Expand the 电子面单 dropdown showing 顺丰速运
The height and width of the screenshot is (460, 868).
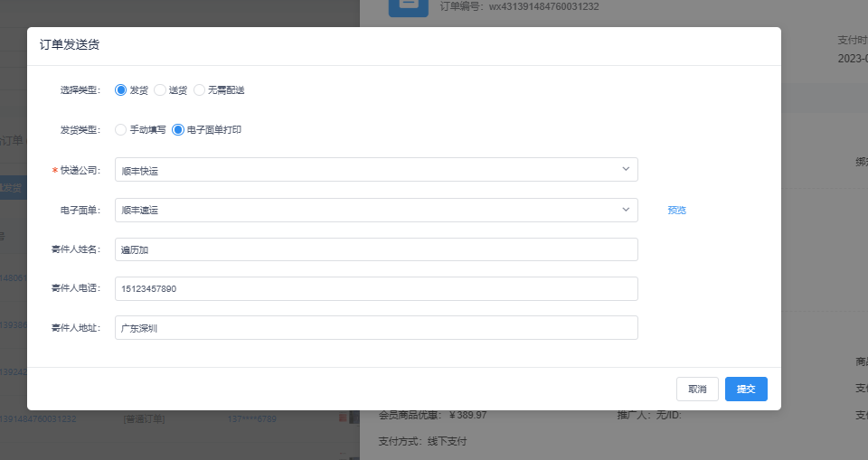coord(376,211)
